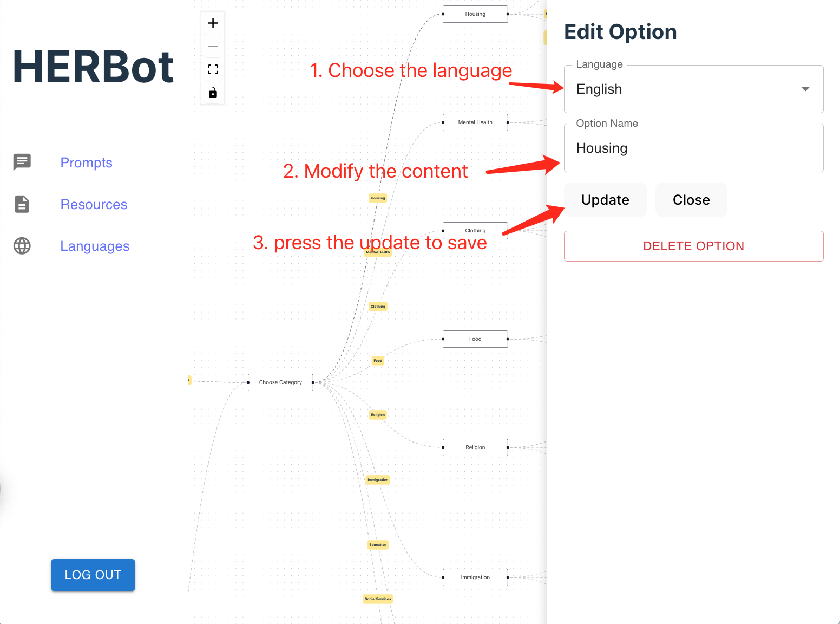Screen dimensions: 840x624
Task: Click the DELETE OPTION button
Action: click(693, 246)
